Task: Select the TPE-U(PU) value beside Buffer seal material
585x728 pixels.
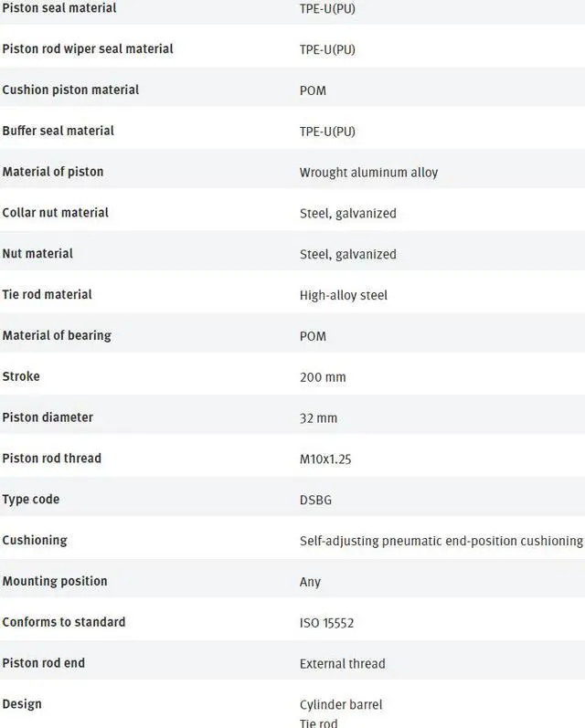Action: coord(327,132)
